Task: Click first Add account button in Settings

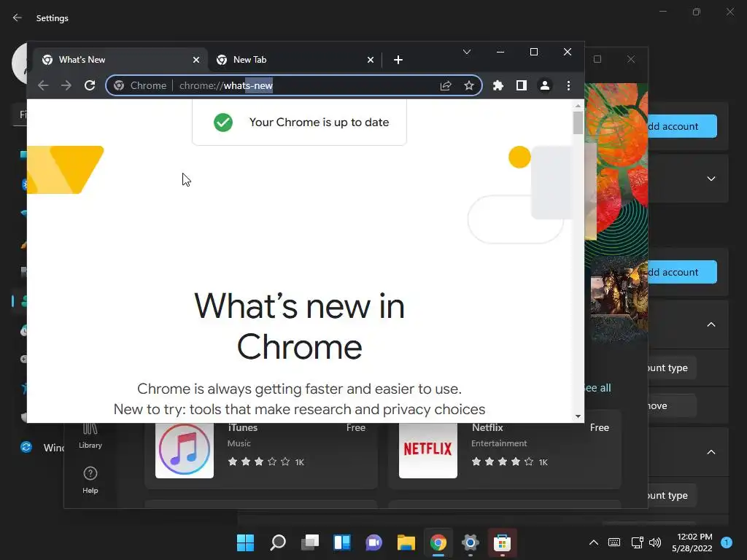Action: (681, 126)
